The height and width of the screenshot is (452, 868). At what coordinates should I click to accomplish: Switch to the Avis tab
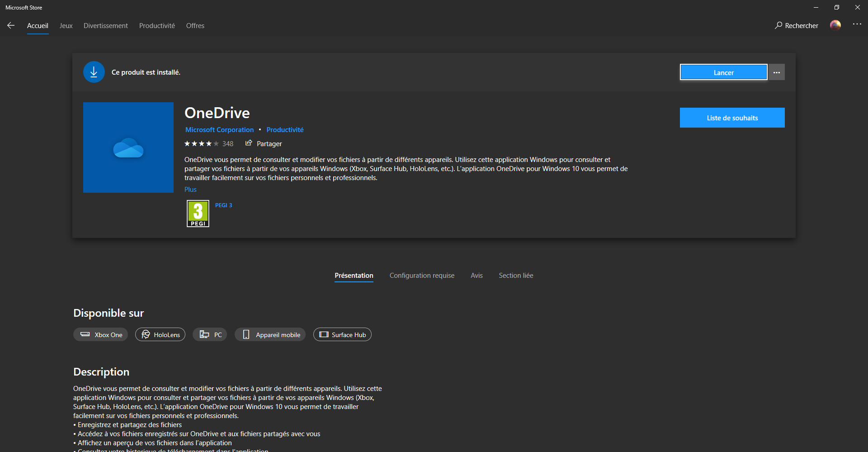click(x=476, y=276)
